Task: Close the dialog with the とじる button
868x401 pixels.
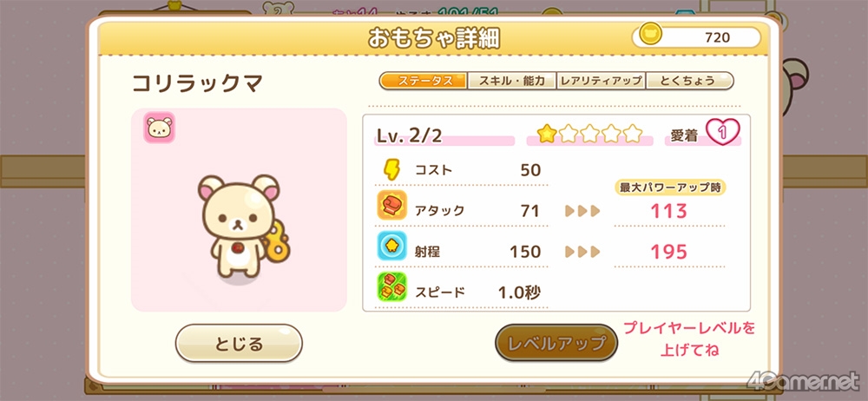Action: coord(240,344)
